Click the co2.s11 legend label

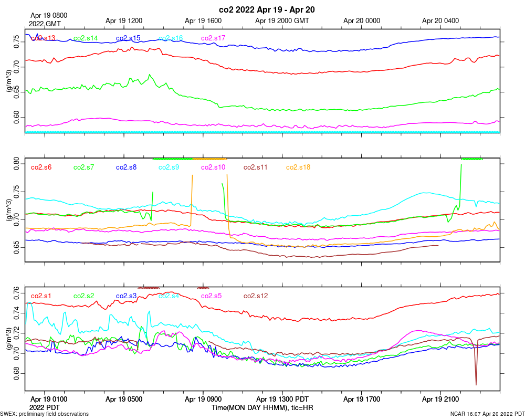(x=256, y=167)
